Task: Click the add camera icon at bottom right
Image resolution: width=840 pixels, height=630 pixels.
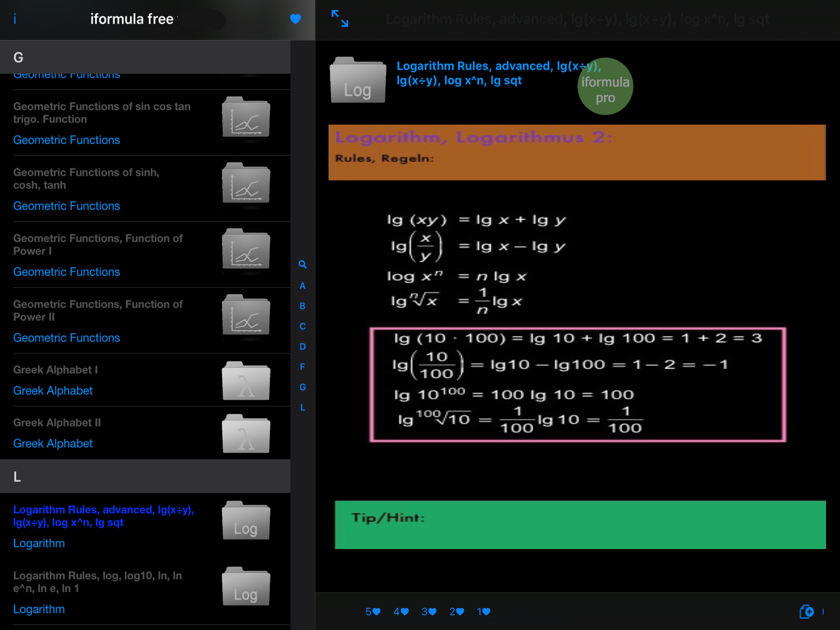Action: point(807,611)
